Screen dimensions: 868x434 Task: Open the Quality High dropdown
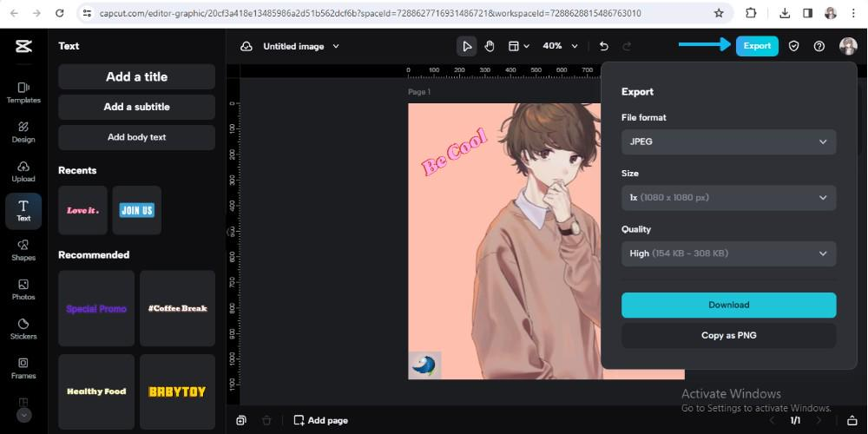(728, 253)
